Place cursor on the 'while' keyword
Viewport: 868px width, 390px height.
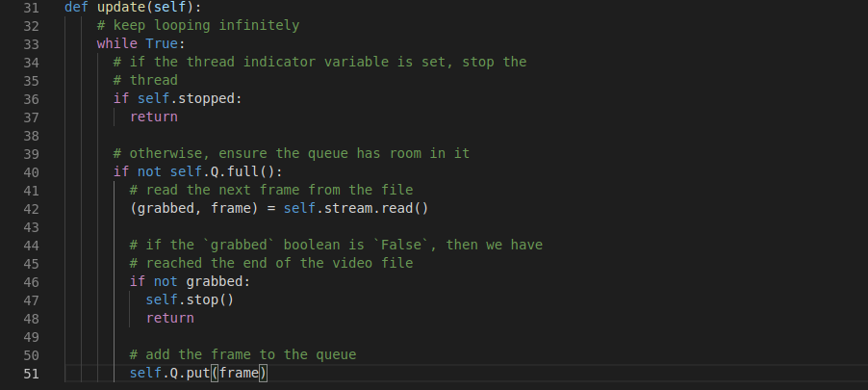click(116, 43)
